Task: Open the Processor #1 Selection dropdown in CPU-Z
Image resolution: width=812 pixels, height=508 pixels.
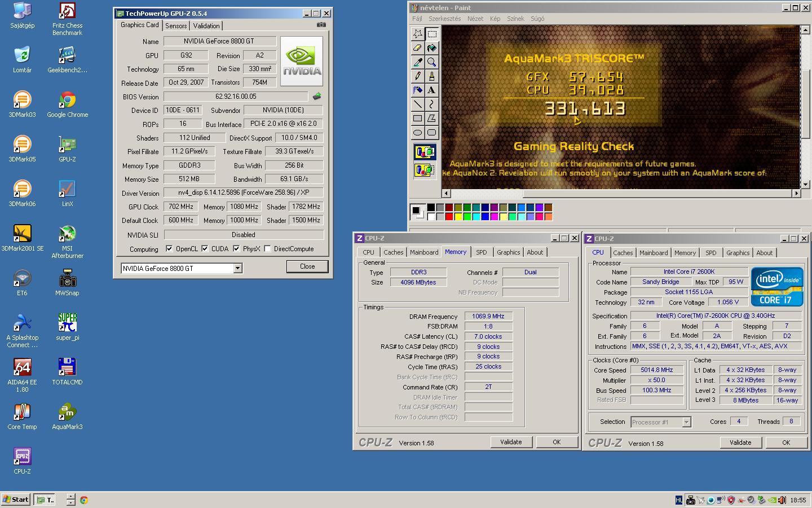Action: tap(686, 422)
